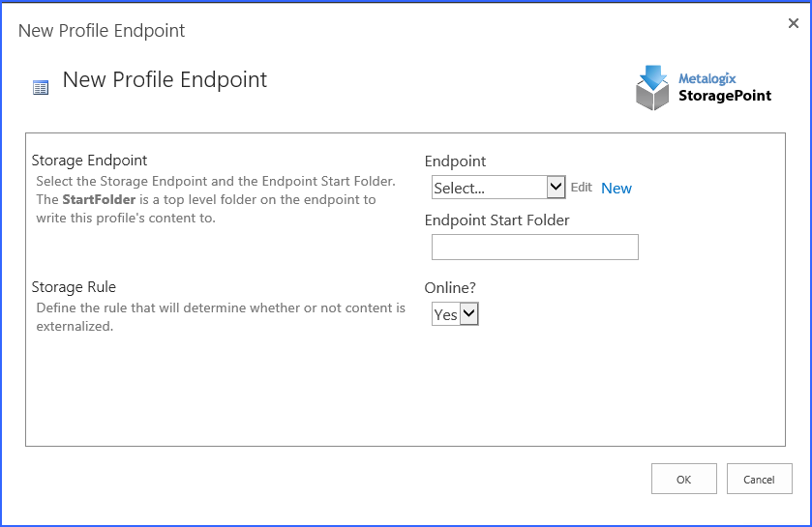Open the Endpoint "Select..." dropdown
Image resolution: width=812 pixels, height=527 pixels.
(497, 188)
